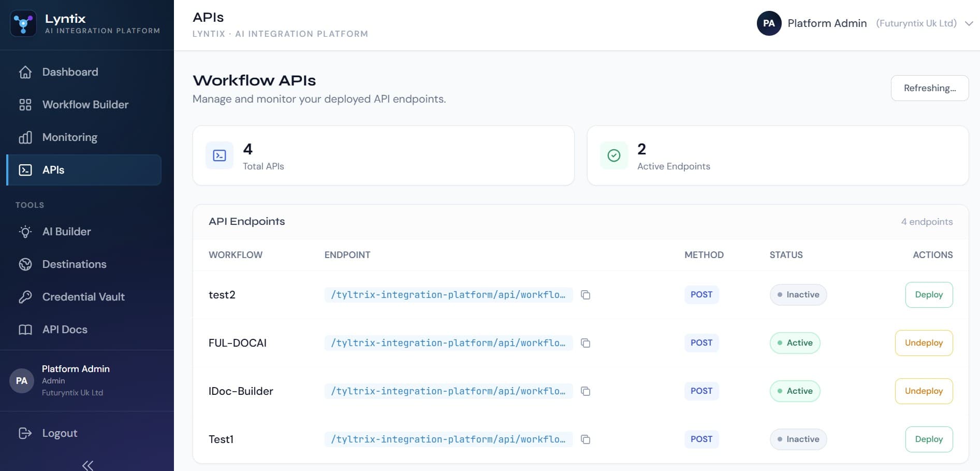980x471 pixels.
Task: Click the POST method badge for IDoc-Builder
Action: [x=701, y=391]
